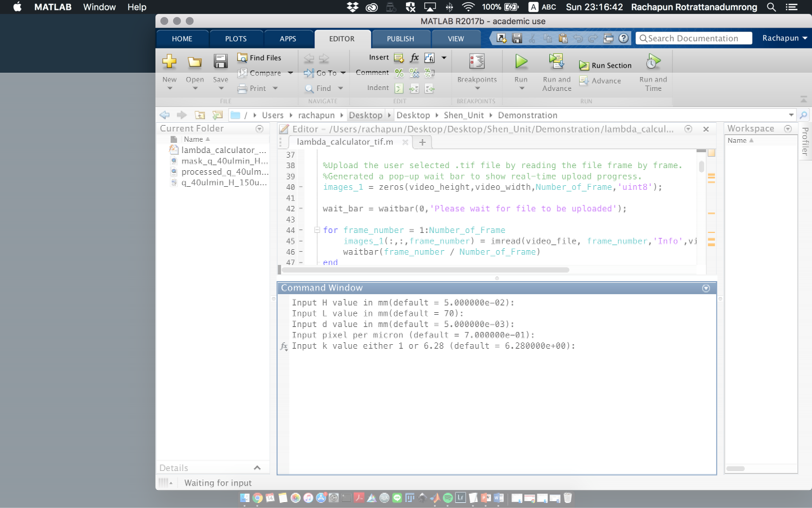812x508 pixels.
Task: Create a new script with New icon
Action: [x=169, y=61]
